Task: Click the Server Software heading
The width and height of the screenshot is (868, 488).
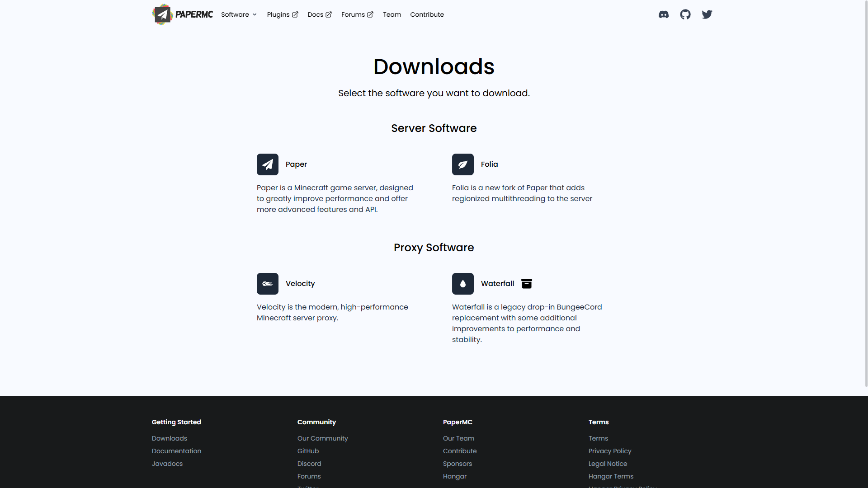Action: click(x=434, y=128)
